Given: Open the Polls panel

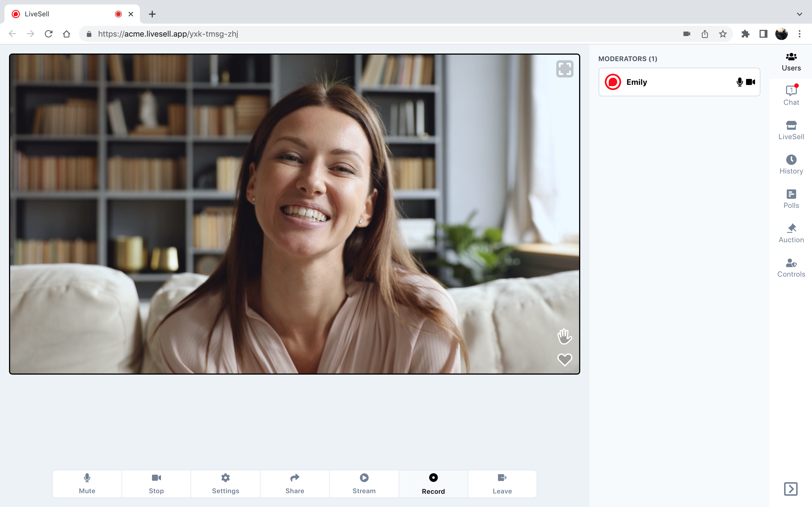Looking at the screenshot, I should point(791,199).
